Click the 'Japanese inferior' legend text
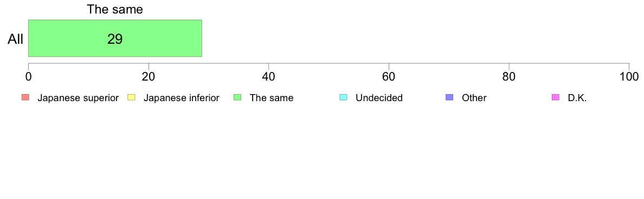The image size is (644, 199). click(181, 98)
